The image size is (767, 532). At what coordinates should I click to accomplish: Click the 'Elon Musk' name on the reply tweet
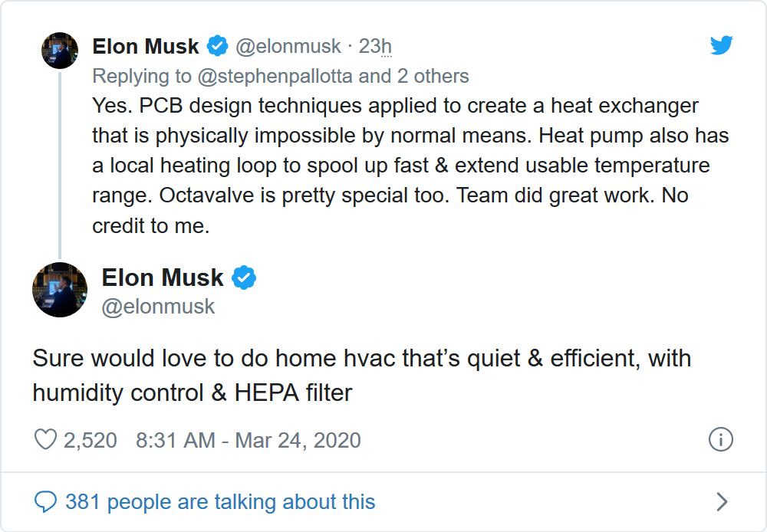pyautogui.click(x=146, y=47)
